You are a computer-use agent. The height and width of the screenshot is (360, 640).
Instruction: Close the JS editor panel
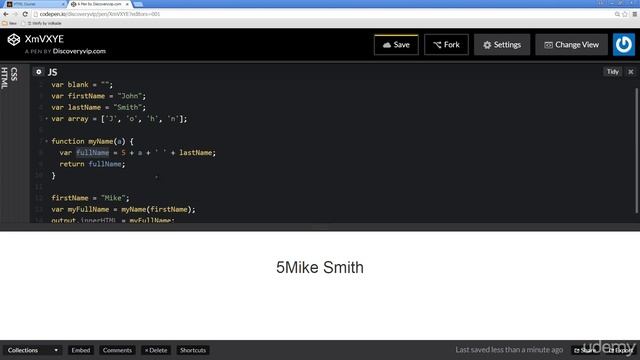(631, 72)
